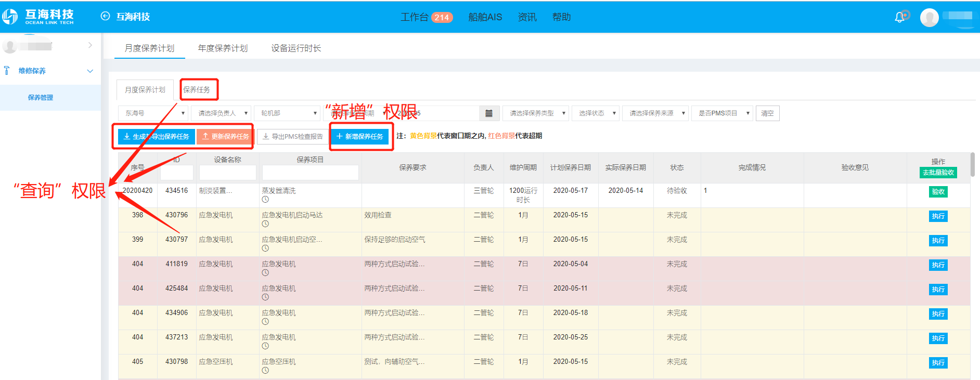The height and width of the screenshot is (380, 980).
Task: Open 帮助 in top navigation
Action: tap(561, 17)
